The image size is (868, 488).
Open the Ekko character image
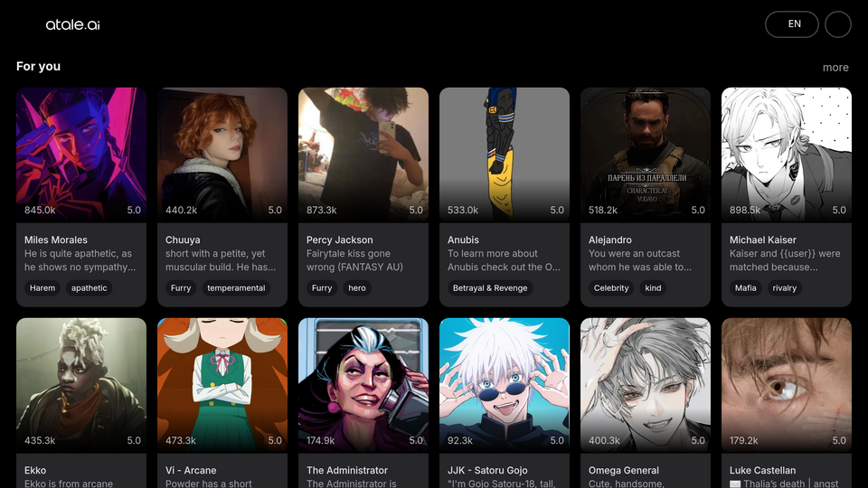tap(81, 385)
